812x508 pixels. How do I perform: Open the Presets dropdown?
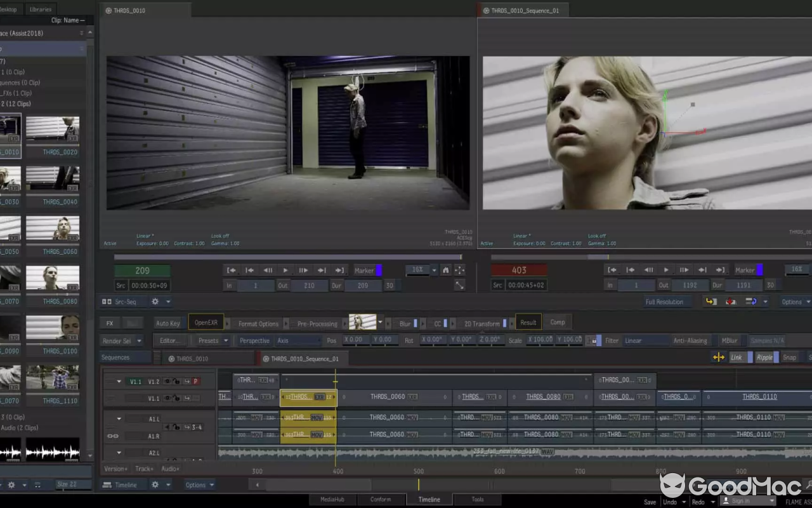[209, 340]
